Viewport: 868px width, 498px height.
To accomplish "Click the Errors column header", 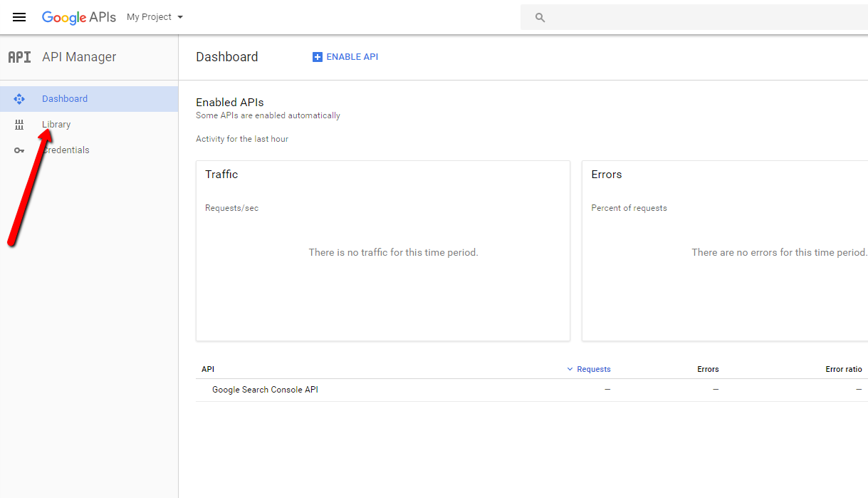I will click(x=708, y=369).
